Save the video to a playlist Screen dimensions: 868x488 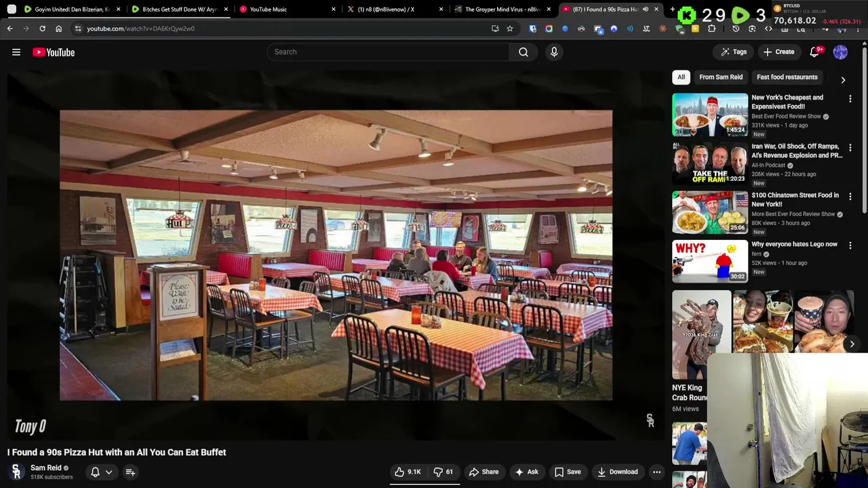568,472
